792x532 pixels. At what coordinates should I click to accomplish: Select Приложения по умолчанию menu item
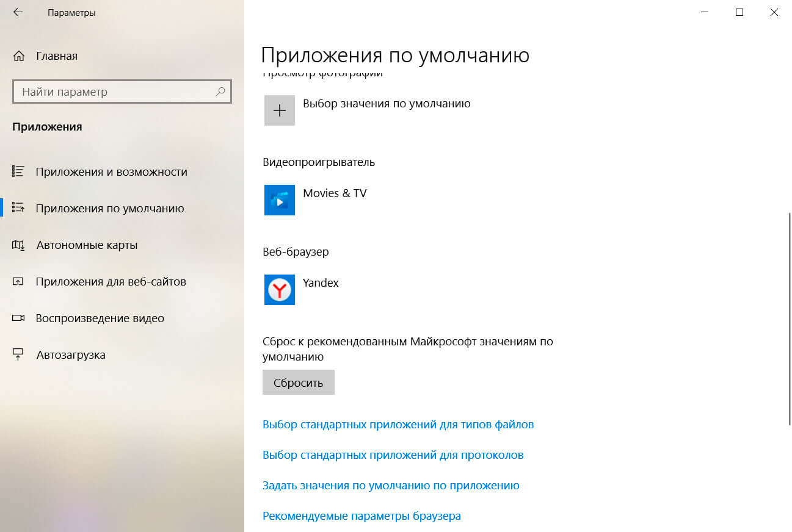click(110, 209)
